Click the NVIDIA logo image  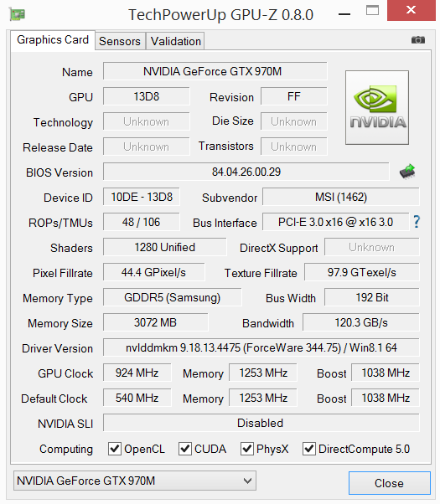point(377,107)
